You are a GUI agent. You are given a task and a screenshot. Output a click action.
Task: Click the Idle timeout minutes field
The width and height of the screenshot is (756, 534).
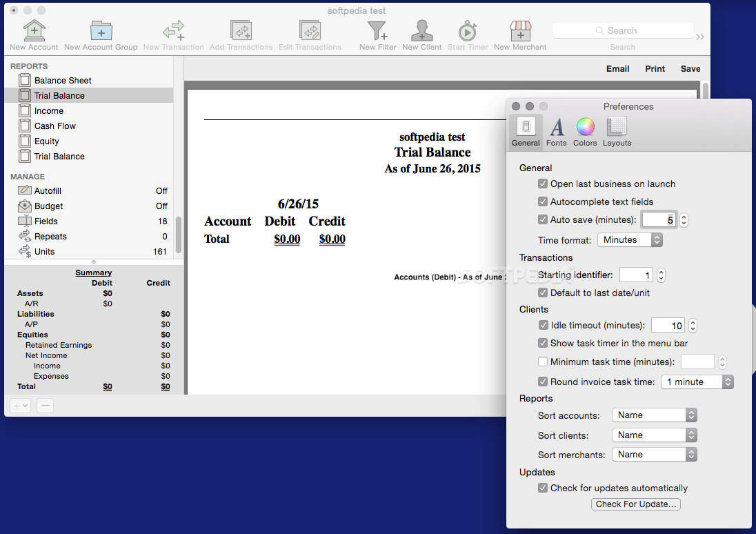pyautogui.click(x=668, y=326)
